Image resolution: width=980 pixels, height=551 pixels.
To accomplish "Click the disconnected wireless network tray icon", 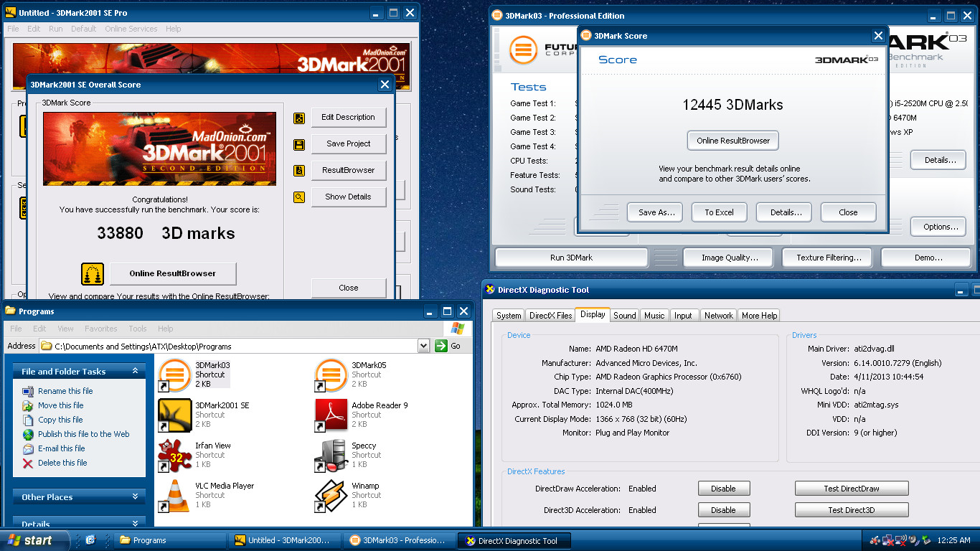I will tap(900, 540).
